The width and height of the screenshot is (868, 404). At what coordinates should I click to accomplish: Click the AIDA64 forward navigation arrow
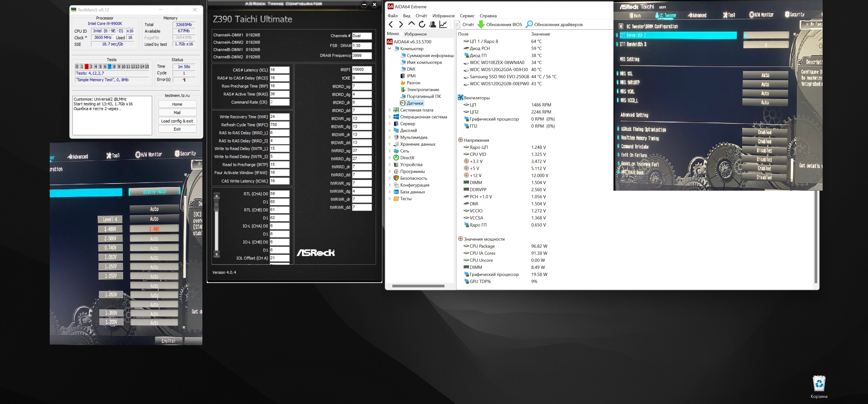(401, 24)
